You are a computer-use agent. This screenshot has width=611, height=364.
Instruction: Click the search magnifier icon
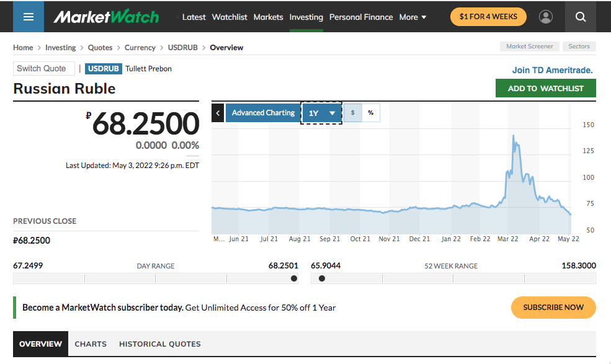[x=581, y=17]
